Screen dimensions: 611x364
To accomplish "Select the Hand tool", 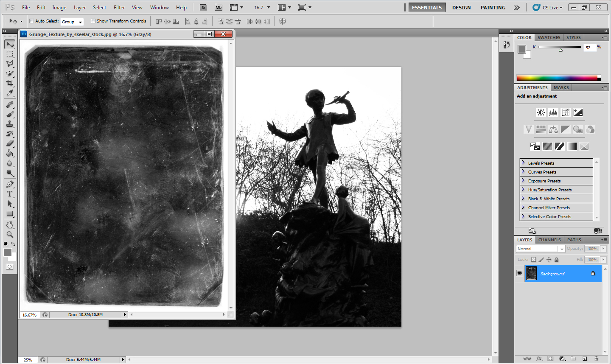I will click(10, 224).
